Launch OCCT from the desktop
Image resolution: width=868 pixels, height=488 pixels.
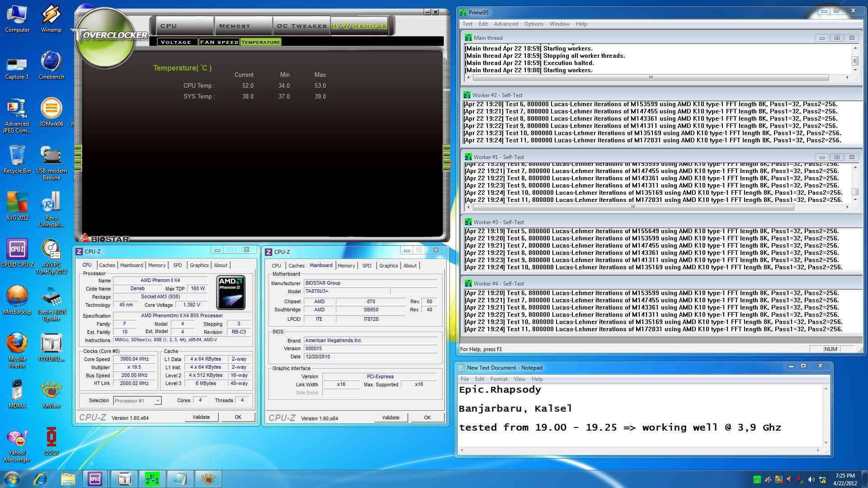coord(51,441)
